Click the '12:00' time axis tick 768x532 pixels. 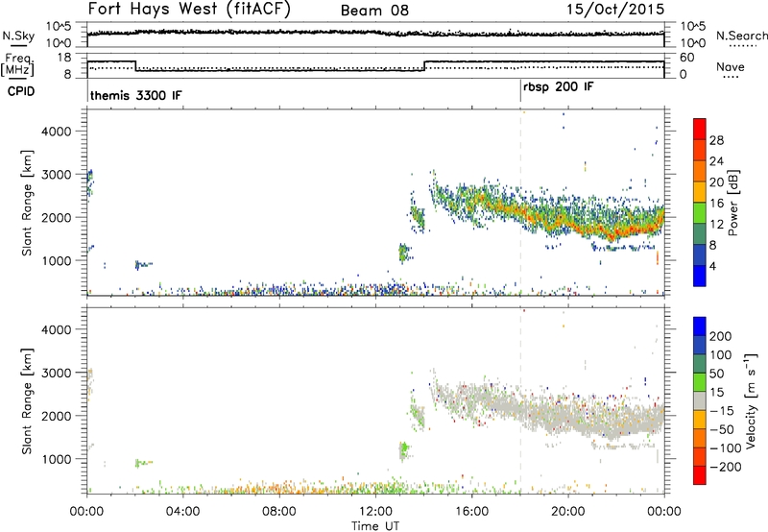[375, 512]
